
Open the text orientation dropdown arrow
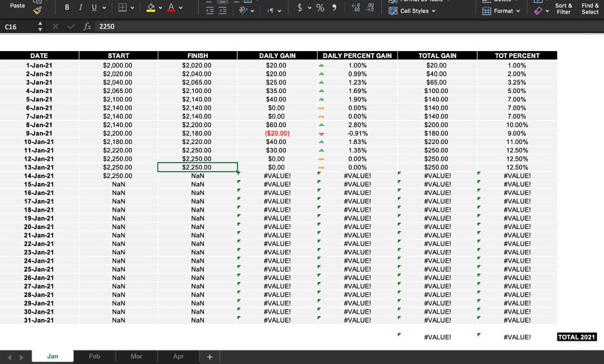(252, 11)
